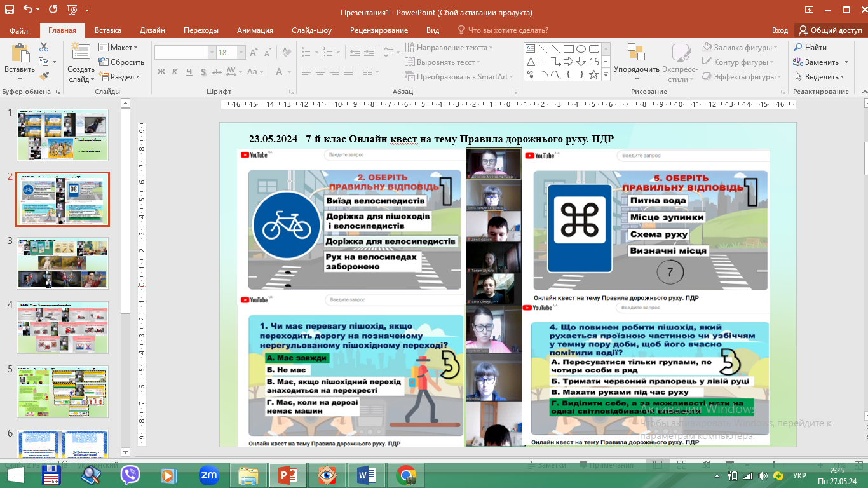868x488 pixels.
Task: Open Zoom app from the taskbar
Action: click(x=208, y=475)
